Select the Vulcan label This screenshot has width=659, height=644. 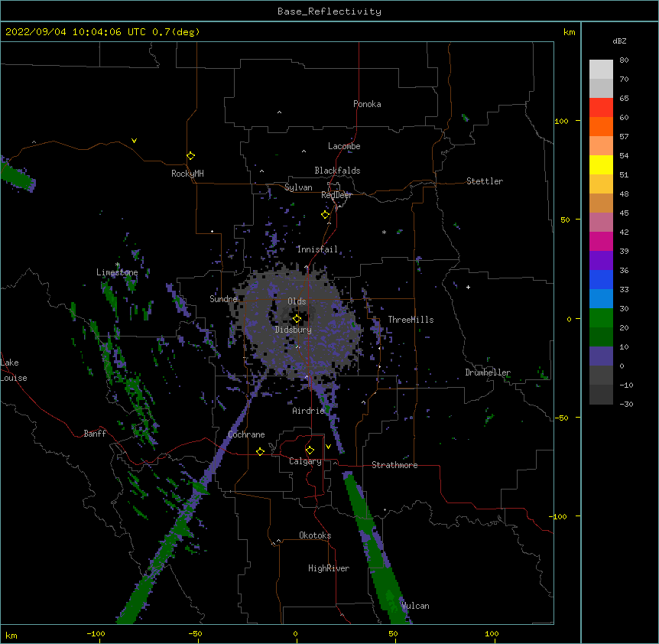pyautogui.click(x=415, y=606)
